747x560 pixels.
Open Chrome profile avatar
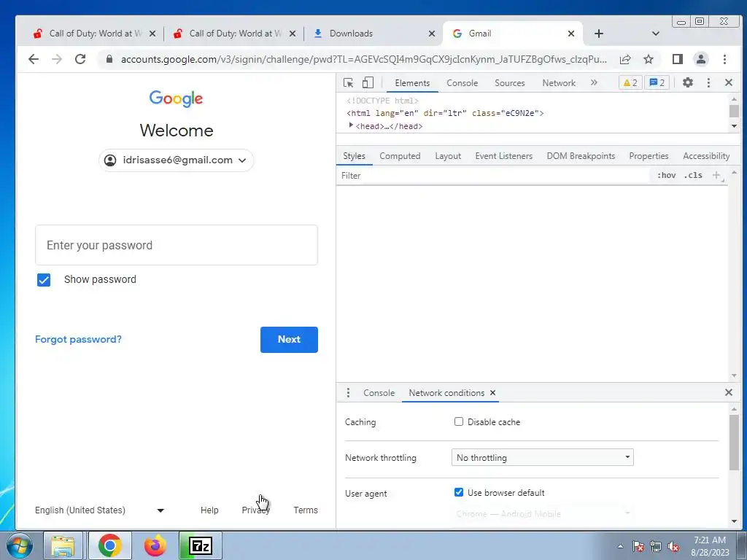[x=701, y=59]
